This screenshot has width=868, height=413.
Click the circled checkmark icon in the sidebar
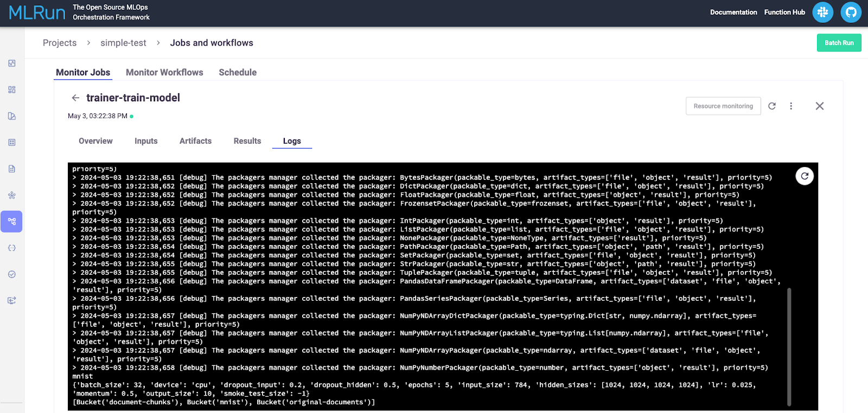[x=12, y=274]
